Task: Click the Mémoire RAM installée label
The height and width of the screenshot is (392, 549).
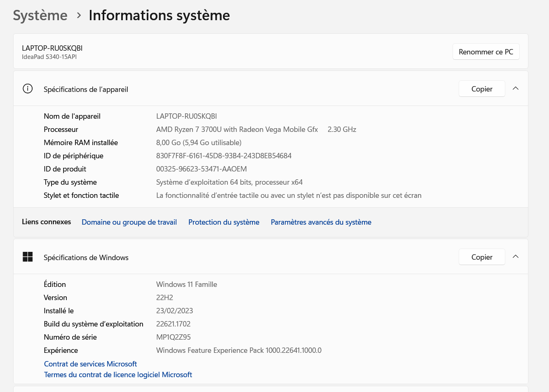Action: 81,143
